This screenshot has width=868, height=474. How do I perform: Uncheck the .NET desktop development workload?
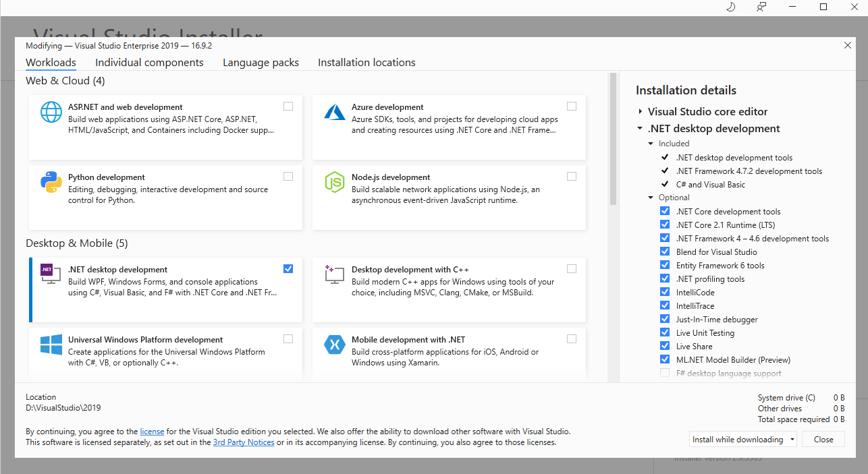(x=288, y=268)
